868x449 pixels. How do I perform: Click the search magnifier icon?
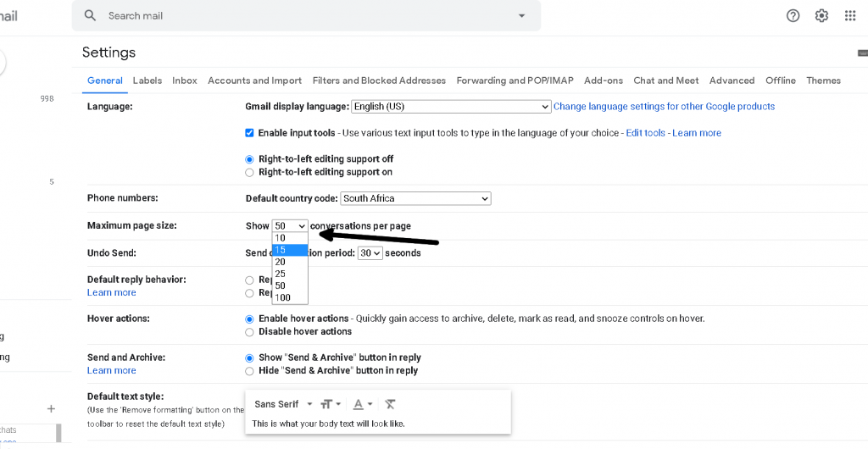(x=91, y=16)
